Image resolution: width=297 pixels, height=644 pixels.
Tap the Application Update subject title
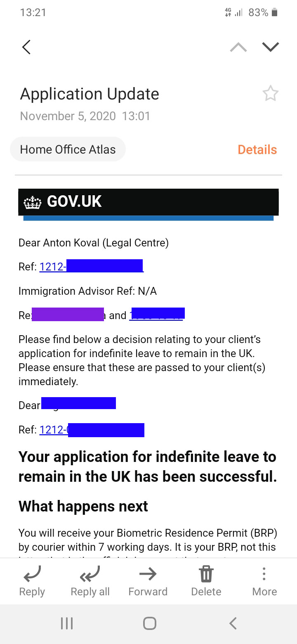tap(90, 94)
